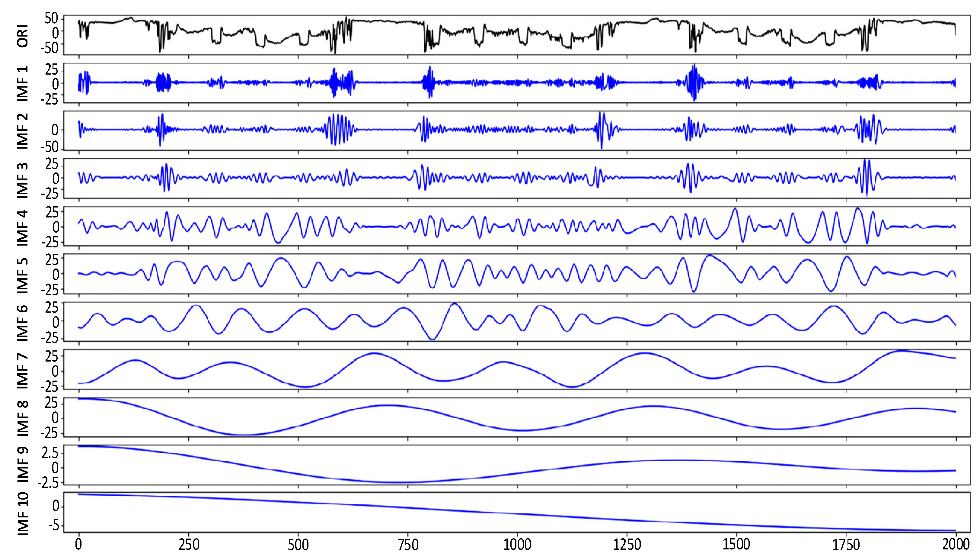Click the IMF 1 axis label
This screenshot has height=560, width=980.
point(23,83)
